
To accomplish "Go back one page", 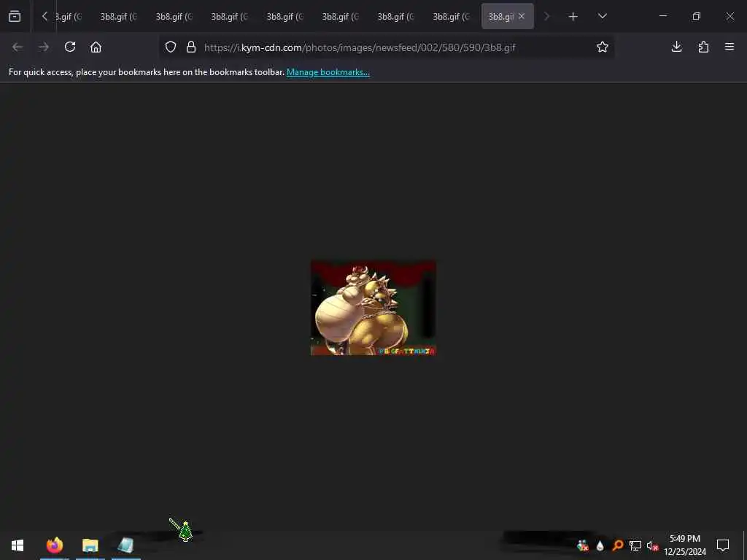I will coord(18,47).
